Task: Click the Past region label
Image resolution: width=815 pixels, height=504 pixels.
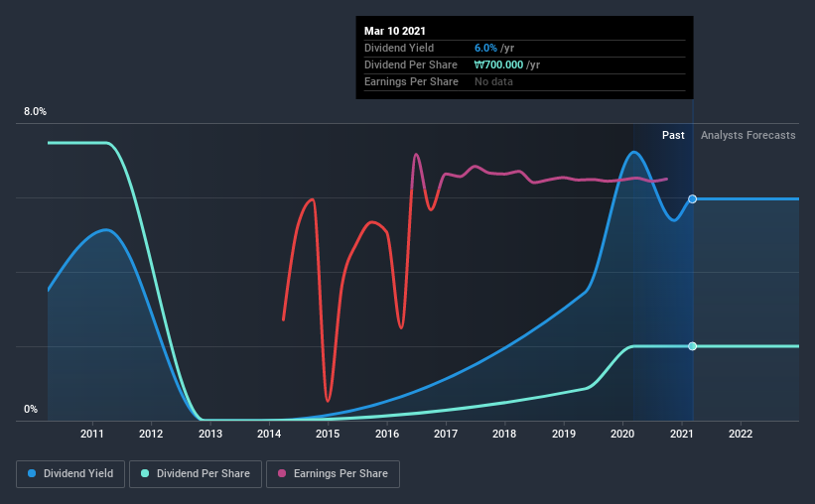Action: 673,135
